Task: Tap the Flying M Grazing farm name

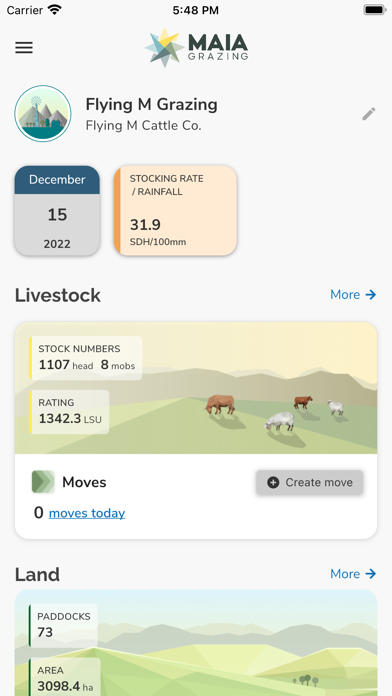Action: click(x=151, y=104)
